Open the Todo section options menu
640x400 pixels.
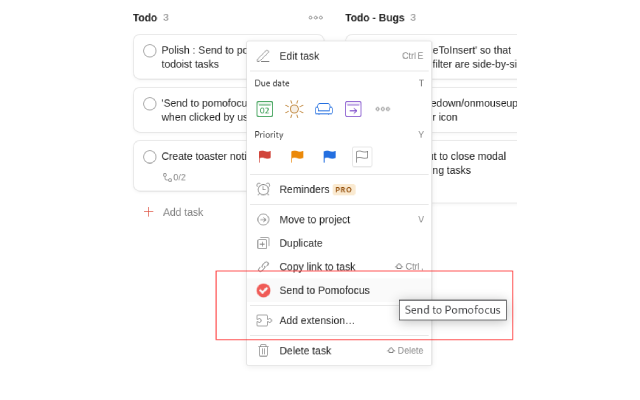(316, 17)
